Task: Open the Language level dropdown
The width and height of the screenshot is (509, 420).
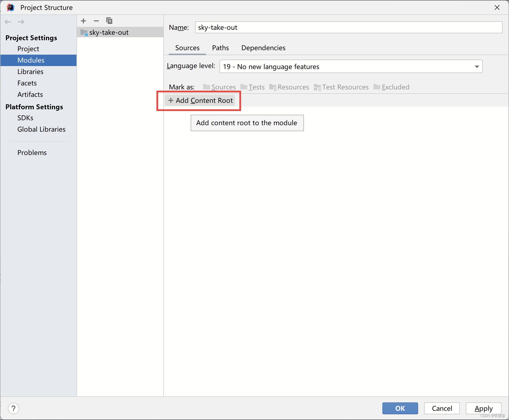Action: click(x=477, y=67)
